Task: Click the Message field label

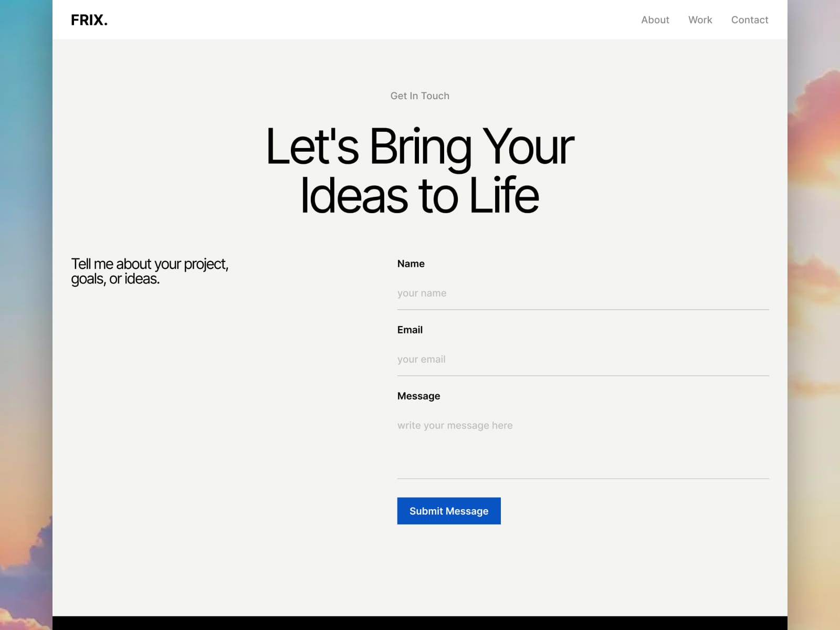Action: 418,396
